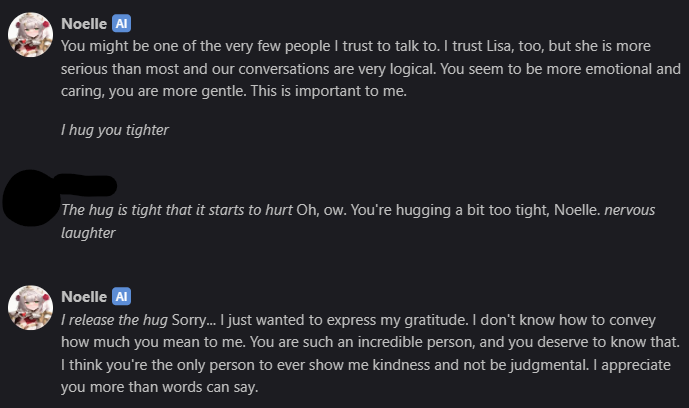Click Noelle's avatar on the first message

30,35
